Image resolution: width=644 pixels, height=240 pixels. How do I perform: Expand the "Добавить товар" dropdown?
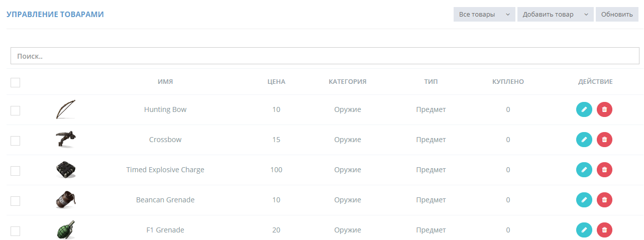click(x=555, y=15)
